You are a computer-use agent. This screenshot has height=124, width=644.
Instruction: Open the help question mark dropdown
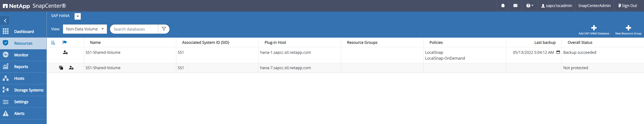(x=529, y=6)
